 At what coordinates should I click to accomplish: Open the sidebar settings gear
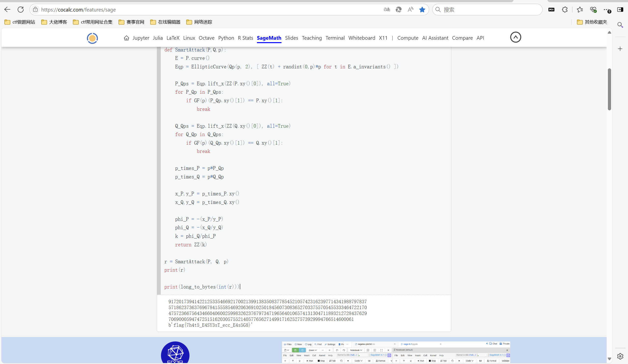click(x=620, y=356)
